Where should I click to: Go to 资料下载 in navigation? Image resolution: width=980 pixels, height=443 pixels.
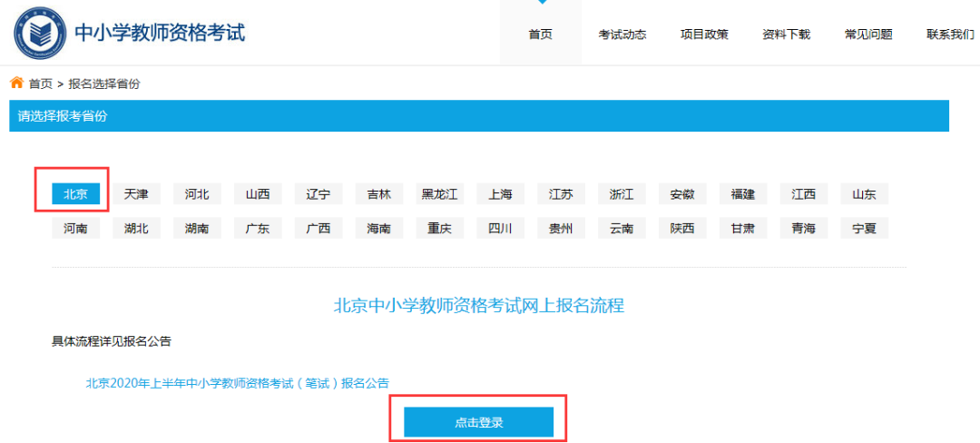[786, 34]
